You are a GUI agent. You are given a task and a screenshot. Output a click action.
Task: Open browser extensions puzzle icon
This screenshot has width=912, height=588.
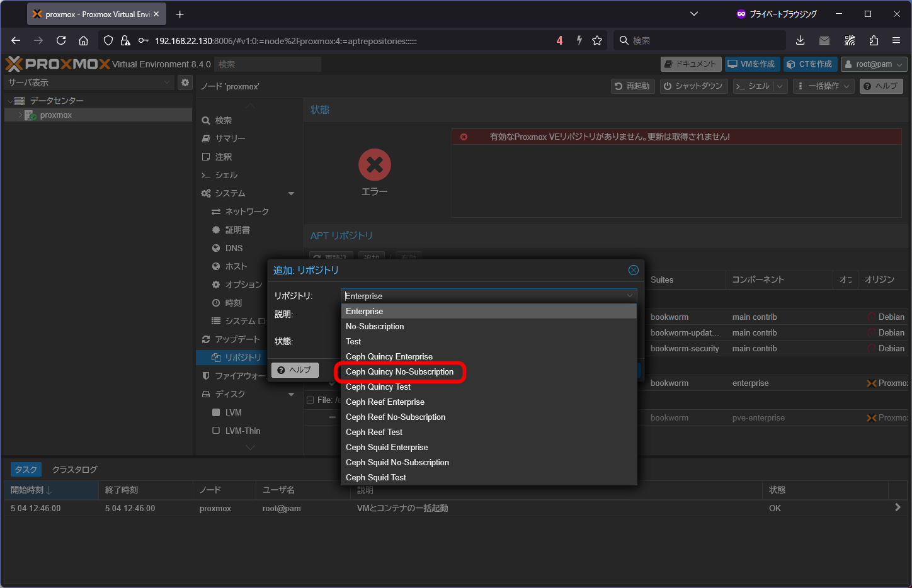(874, 40)
